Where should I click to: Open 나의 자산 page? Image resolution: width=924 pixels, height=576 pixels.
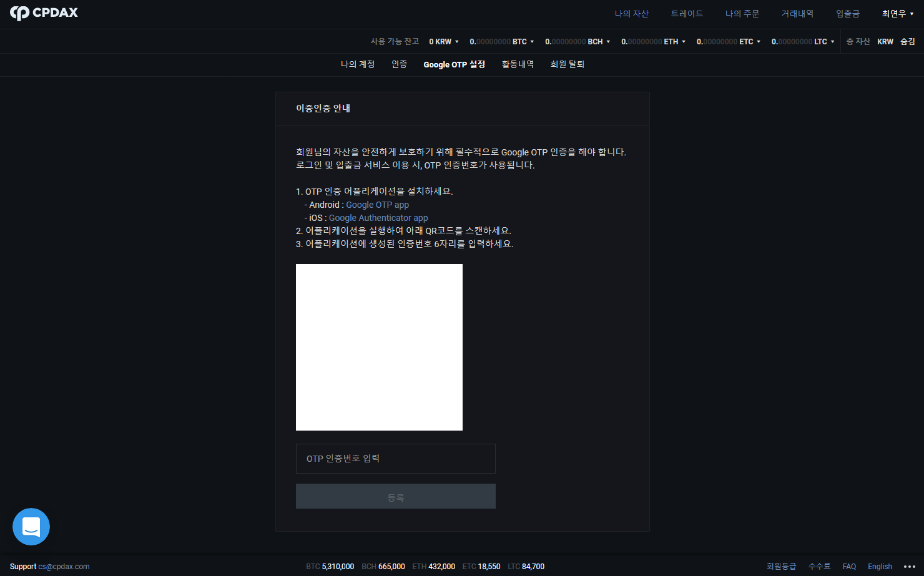[x=632, y=14]
